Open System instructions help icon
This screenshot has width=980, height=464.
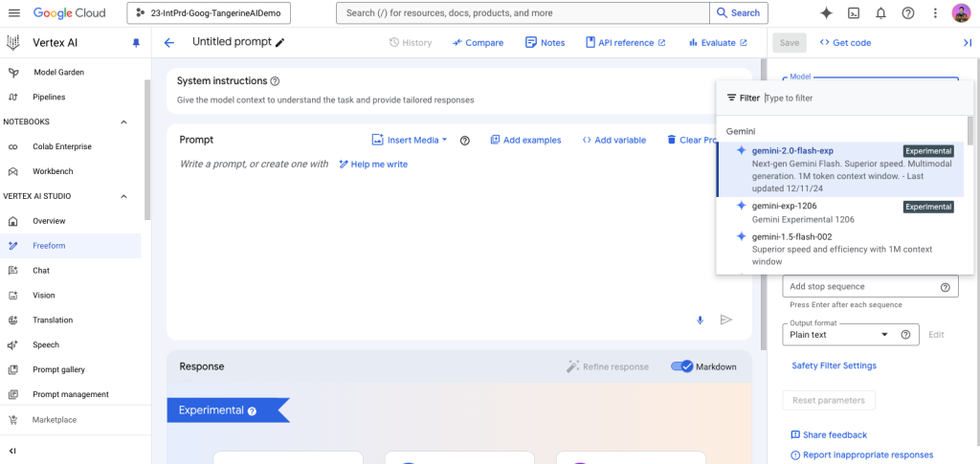tap(275, 81)
